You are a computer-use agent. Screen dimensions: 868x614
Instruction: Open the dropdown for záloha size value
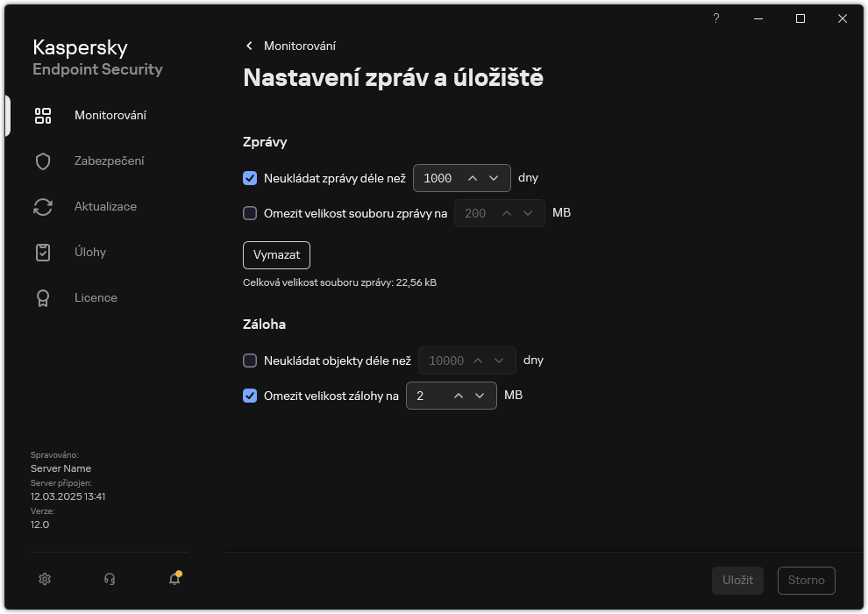pyautogui.click(x=480, y=396)
